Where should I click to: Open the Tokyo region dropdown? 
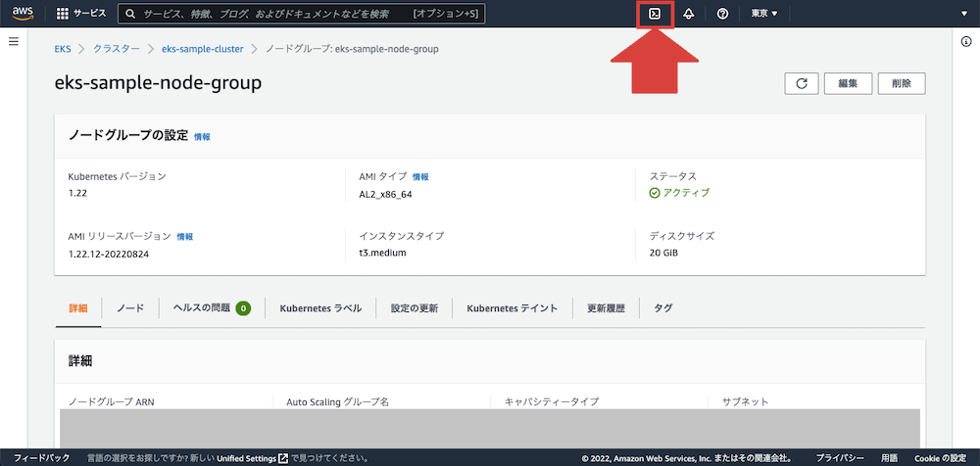coord(763,14)
